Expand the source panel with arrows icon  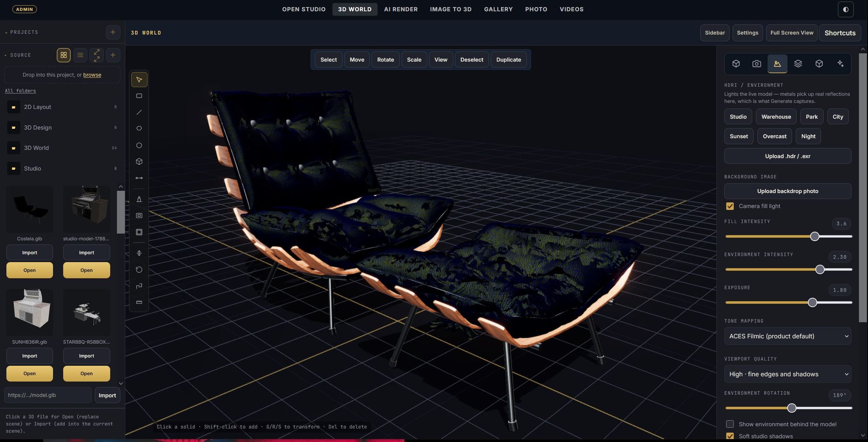click(97, 55)
